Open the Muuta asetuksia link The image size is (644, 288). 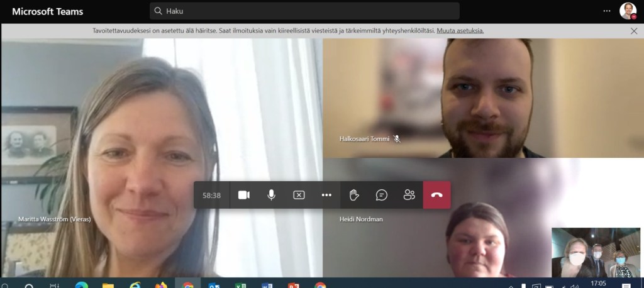(460, 30)
